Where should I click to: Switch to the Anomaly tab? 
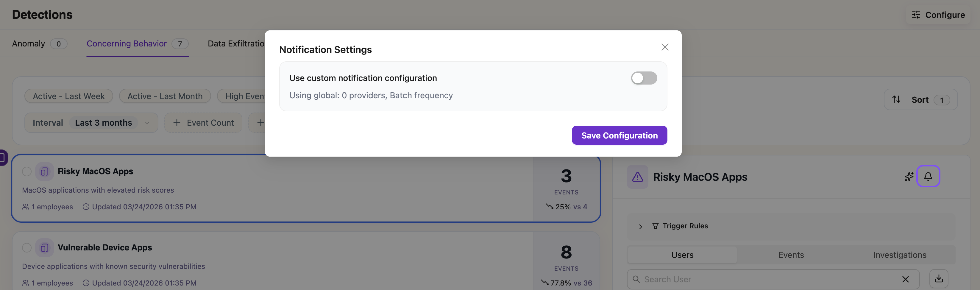click(29, 44)
